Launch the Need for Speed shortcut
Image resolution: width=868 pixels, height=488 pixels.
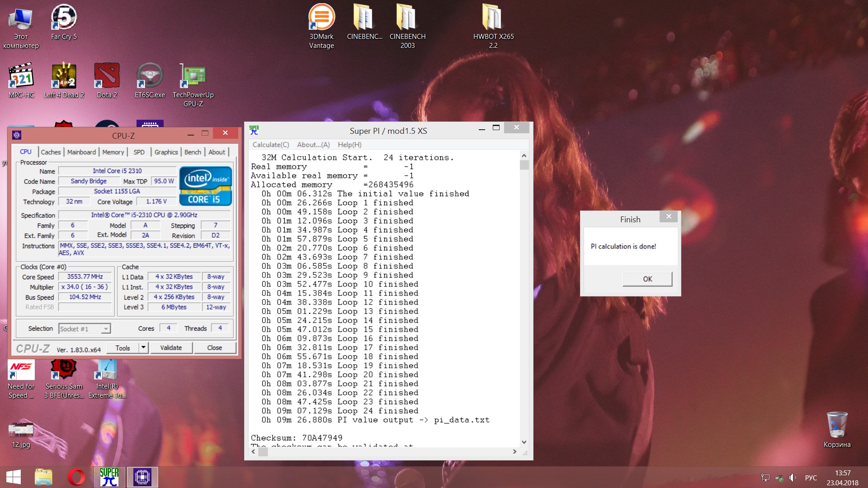[x=21, y=379]
